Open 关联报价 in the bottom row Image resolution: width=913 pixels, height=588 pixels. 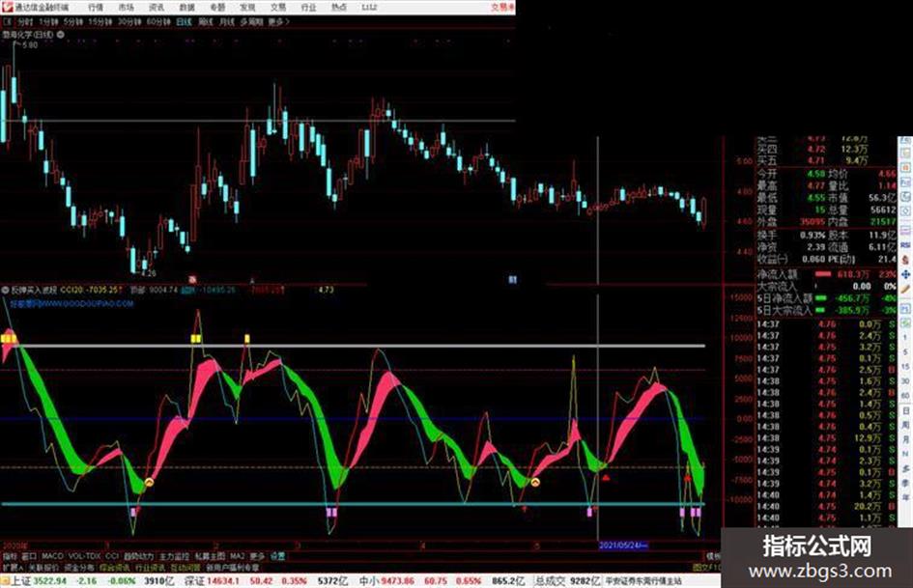point(43,567)
